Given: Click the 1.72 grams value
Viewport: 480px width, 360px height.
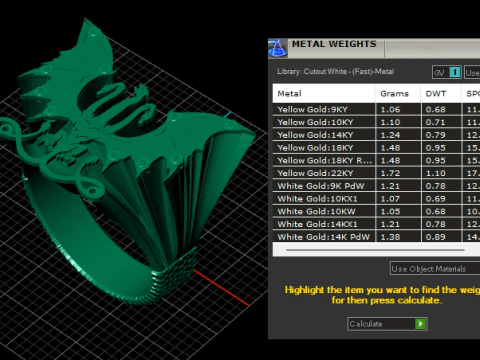Looking at the screenshot, I should 390,173.
